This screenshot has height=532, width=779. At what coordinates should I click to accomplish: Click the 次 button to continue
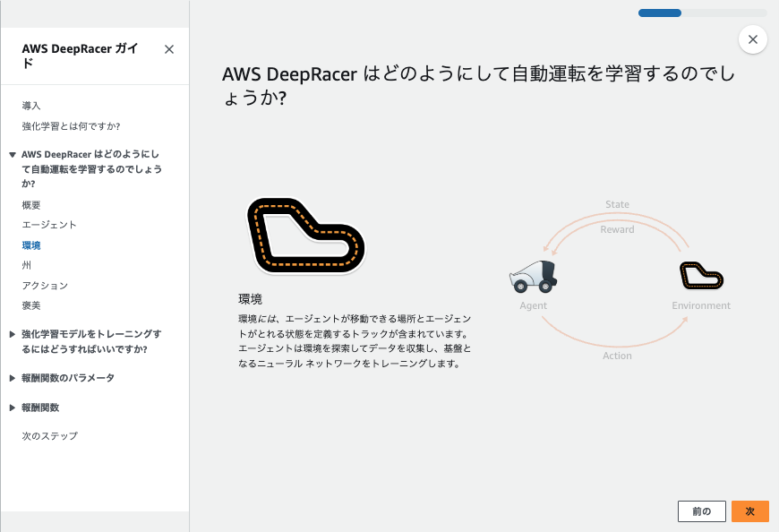click(749, 511)
